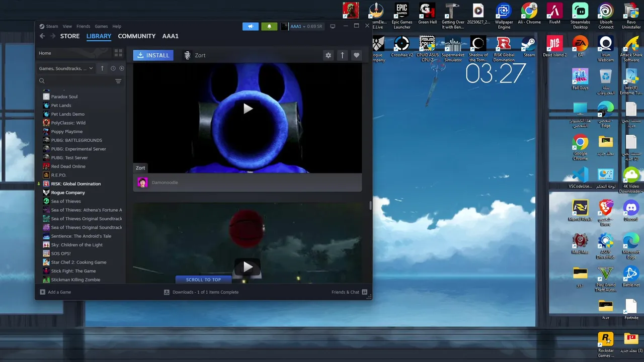Open VSCodeUserSetup desktop icon
This screenshot has width=644, height=362.
click(580, 178)
